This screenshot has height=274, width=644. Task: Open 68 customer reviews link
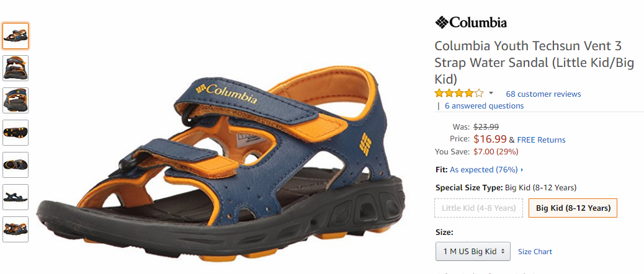tap(543, 94)
